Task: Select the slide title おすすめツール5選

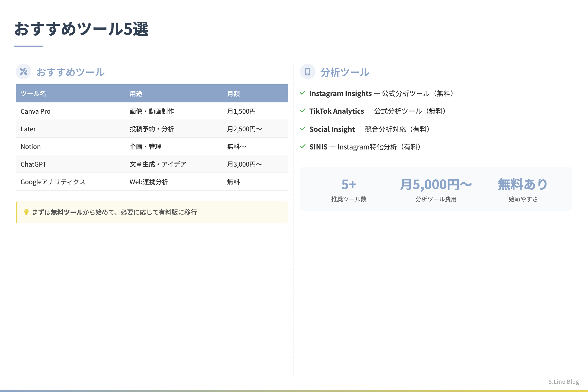Action: click(x=81, y=29)
